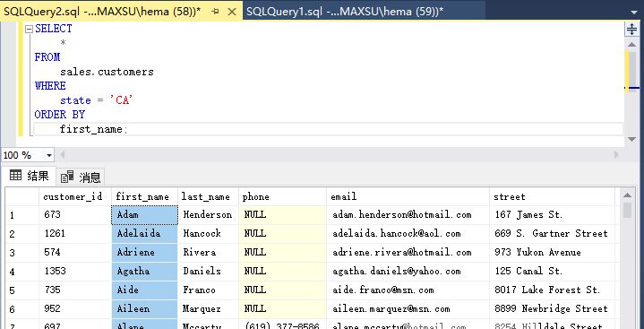Click editor horizontal scroll left arrow

(63, 155)
